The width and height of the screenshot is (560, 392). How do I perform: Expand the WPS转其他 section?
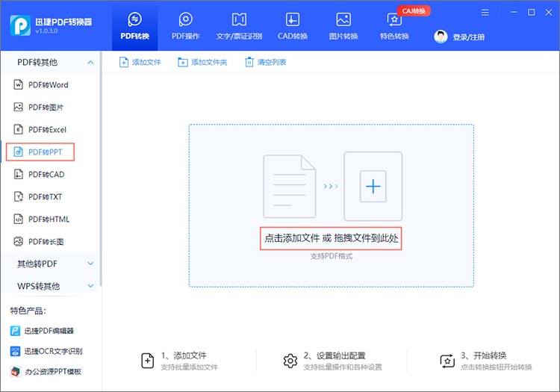click(90, 286)
